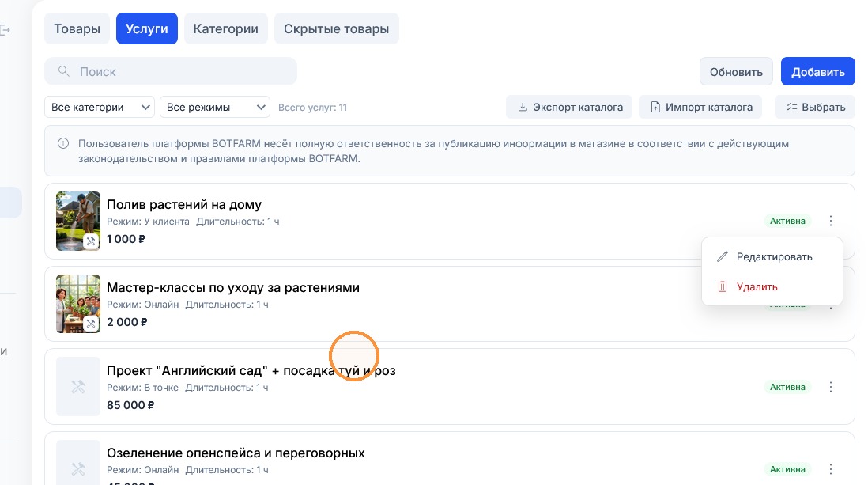Click the Активна badge for Английский сад
The height and width of the screenshot is (485, 868).
787,387
